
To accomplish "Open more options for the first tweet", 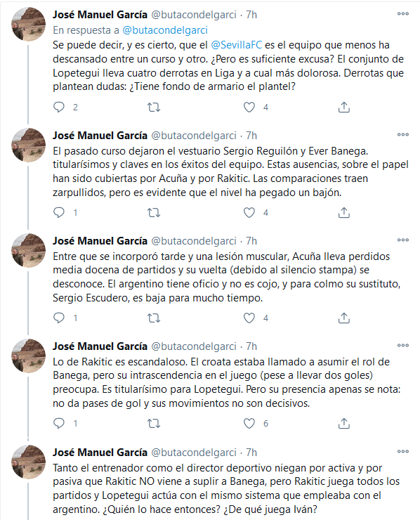I will pos(402,14).
